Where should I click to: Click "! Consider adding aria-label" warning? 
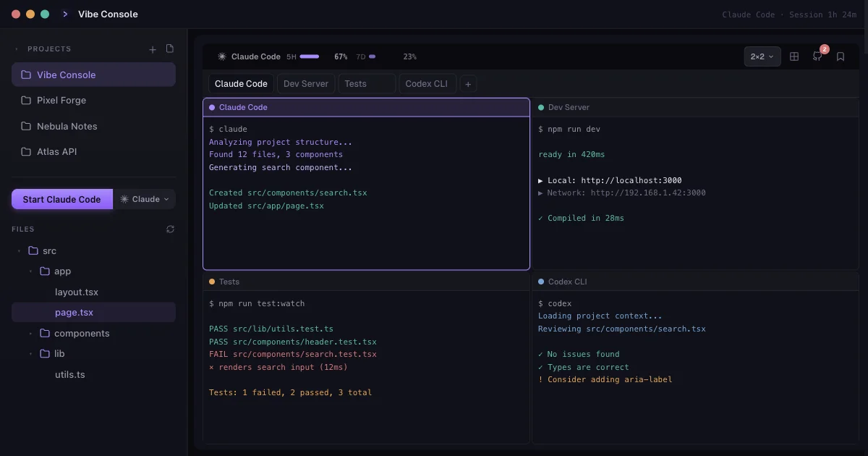pyautogui.click(x=605, y=380)
